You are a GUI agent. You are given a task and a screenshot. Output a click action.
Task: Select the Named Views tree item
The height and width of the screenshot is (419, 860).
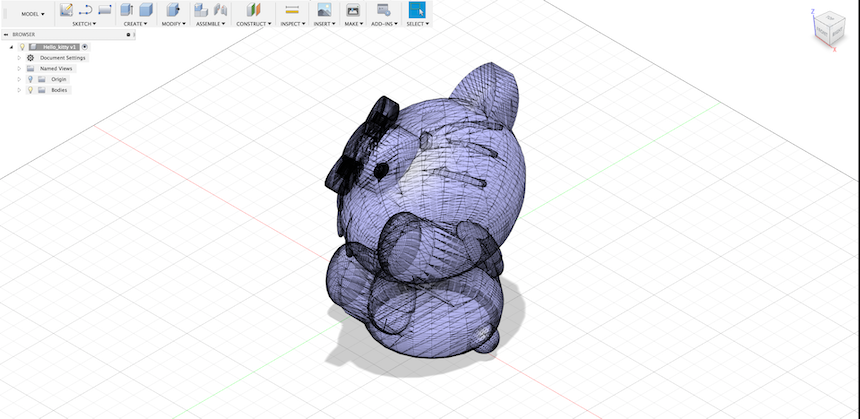click(56, 69)
